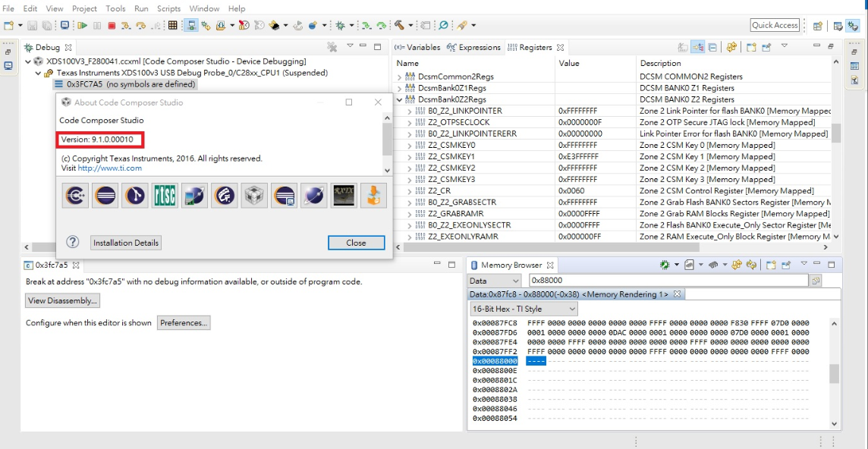Click the View Disassembly... button
The height and width of the screenshot is (449, 868).
click(63, 300)
